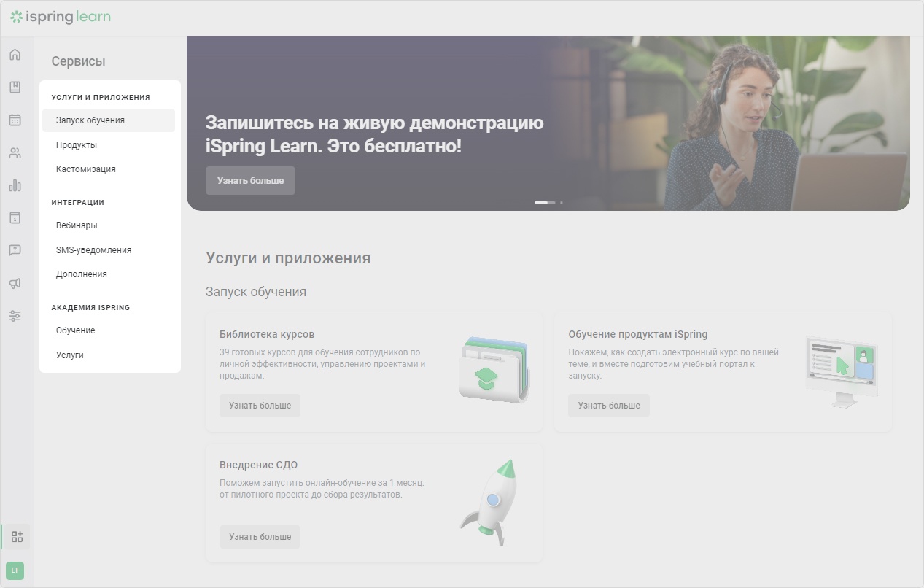924x588 pixels.
Task: Click the ИНТЕГРАЦИИ section label
Action: (x=78, y=203)
